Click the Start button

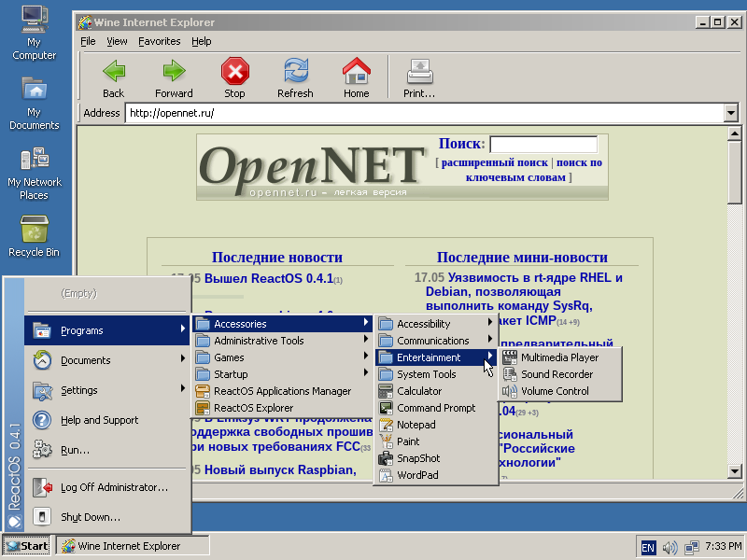[26, 546]
